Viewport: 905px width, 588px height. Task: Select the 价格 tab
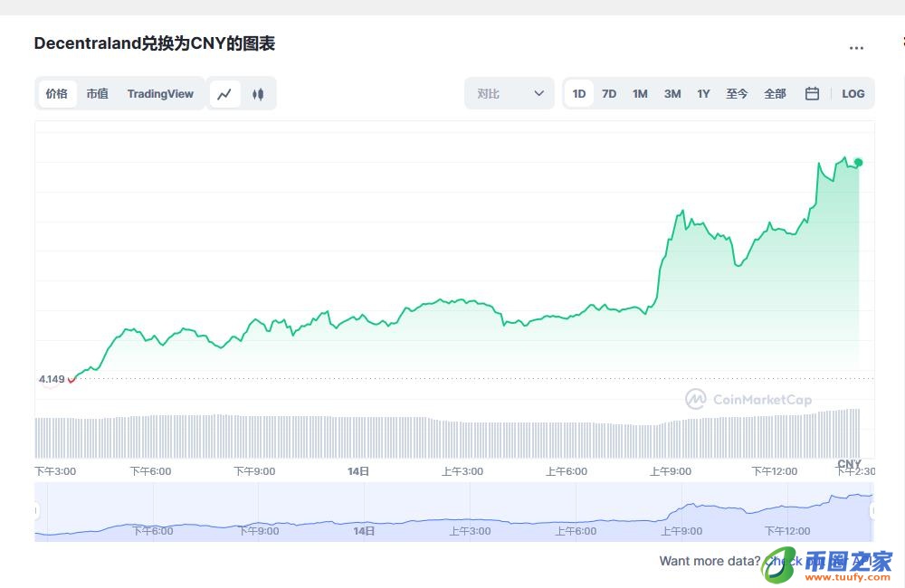[57, 93]
